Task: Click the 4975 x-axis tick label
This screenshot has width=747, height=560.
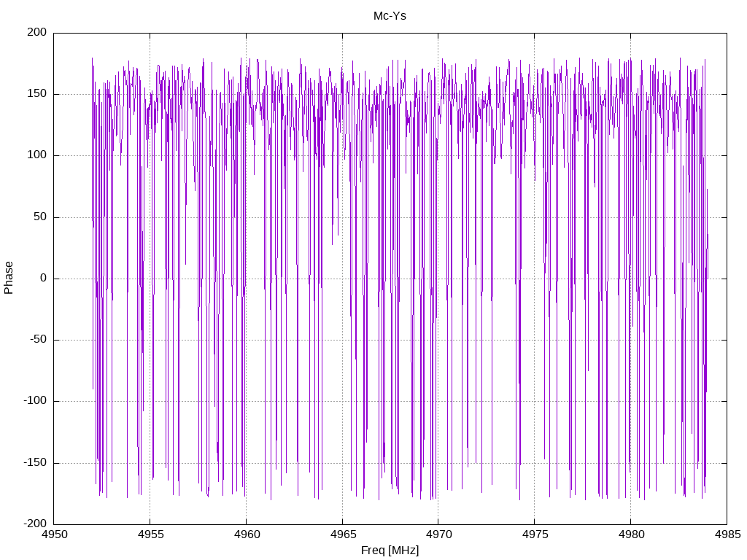Action: click(x=535, y=534)
